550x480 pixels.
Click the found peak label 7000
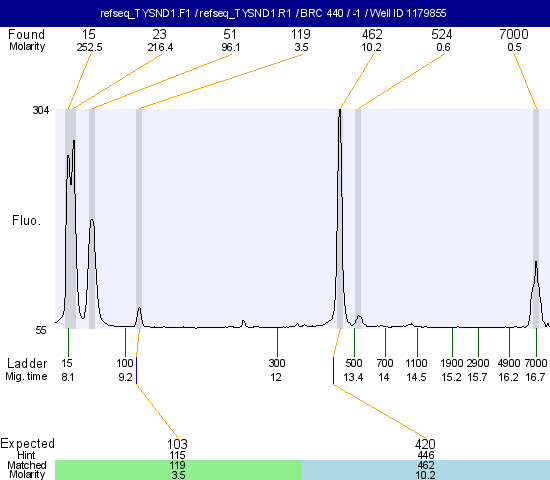pos(514,34)
